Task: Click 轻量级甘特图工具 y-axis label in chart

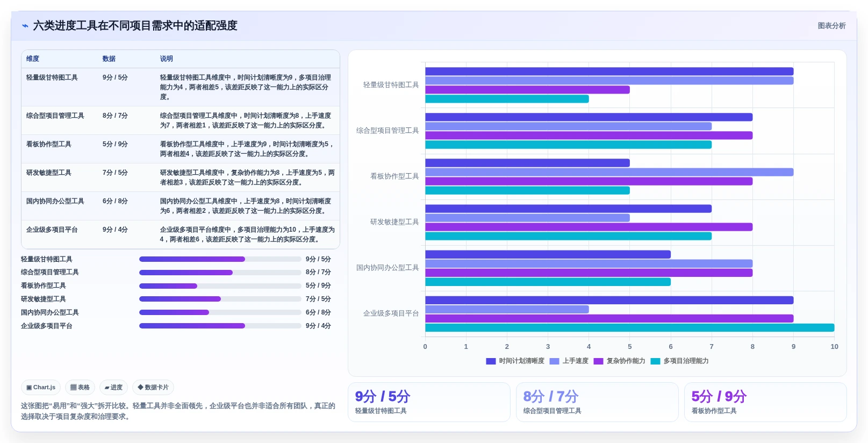Action: [x=391, y=85]
